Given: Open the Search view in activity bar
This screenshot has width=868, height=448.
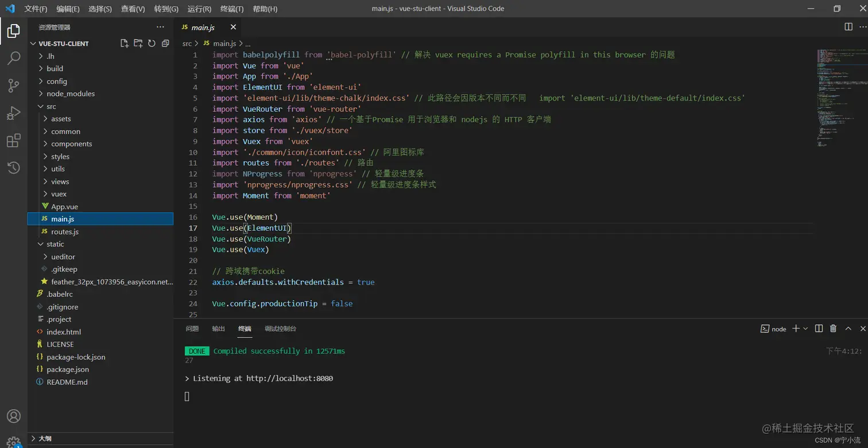Looking at the screenshot, I should (x=14, y=58).
